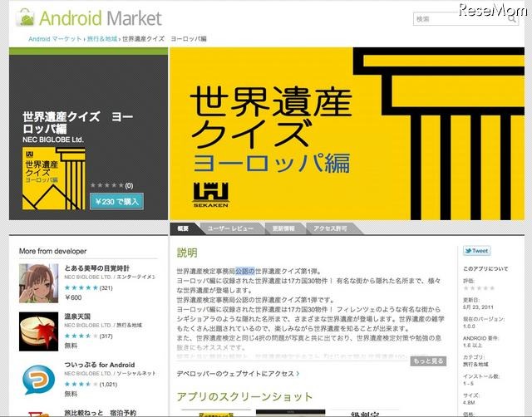Click the Android Market logo bag icon
The image size is (532, 417).
(x=26, y=17)
